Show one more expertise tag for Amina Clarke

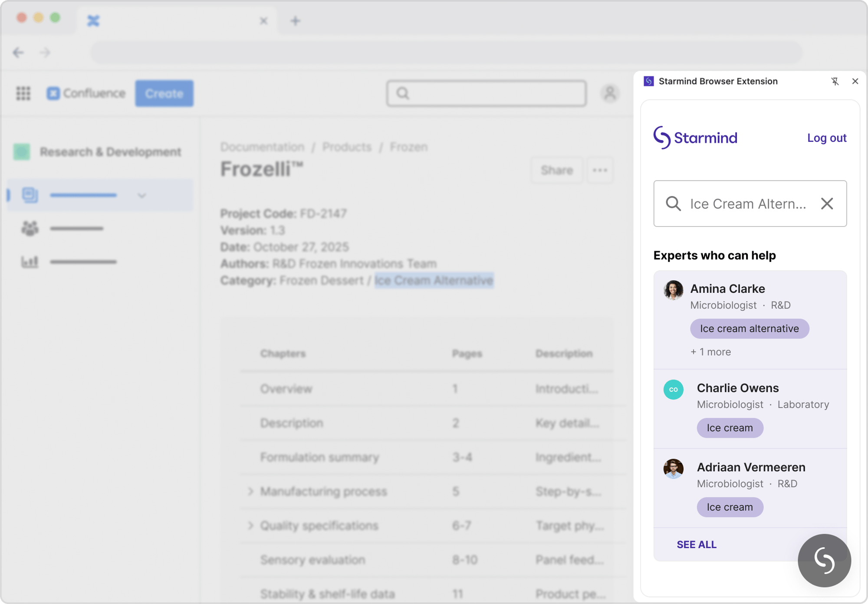pos(710,351)
